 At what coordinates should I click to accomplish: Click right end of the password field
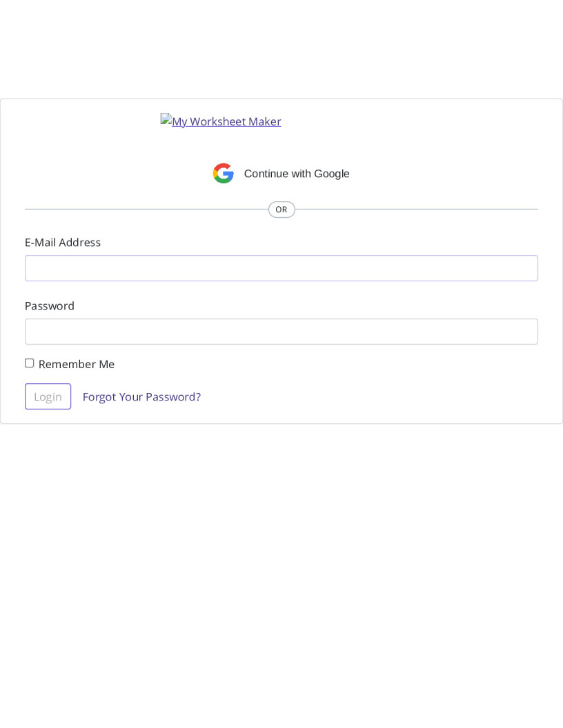pyautogui.click(x=530, y=332)
